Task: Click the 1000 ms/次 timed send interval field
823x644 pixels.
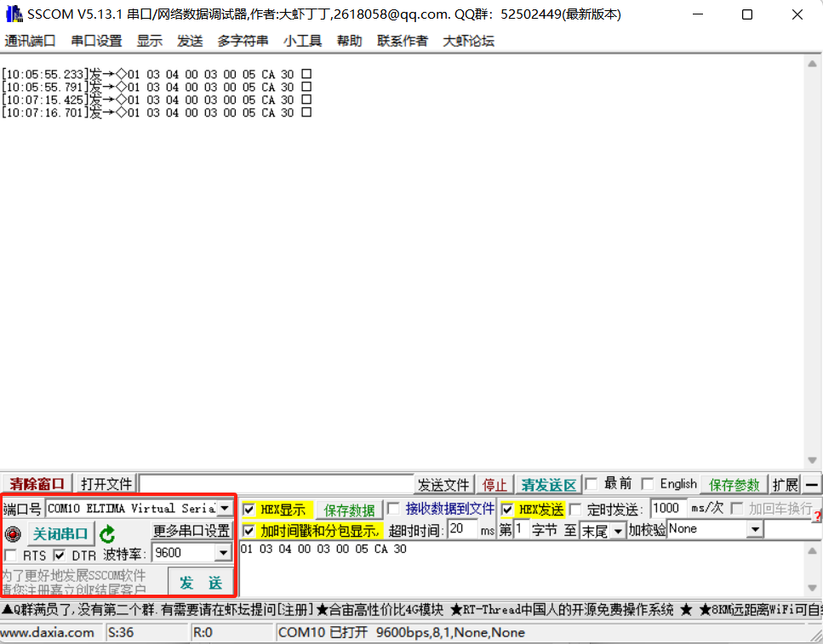Action: pos(669,508)
